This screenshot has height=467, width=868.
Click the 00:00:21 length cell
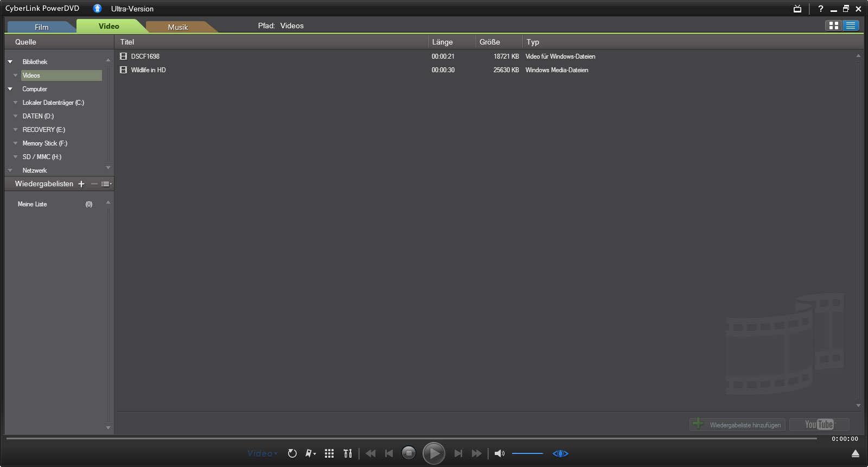click(x=443, y=56)
